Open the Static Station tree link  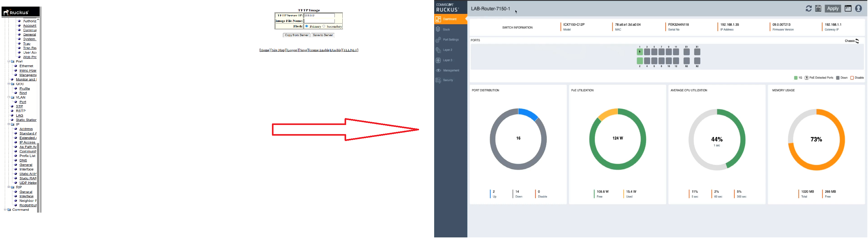click(x=26, y=120)
